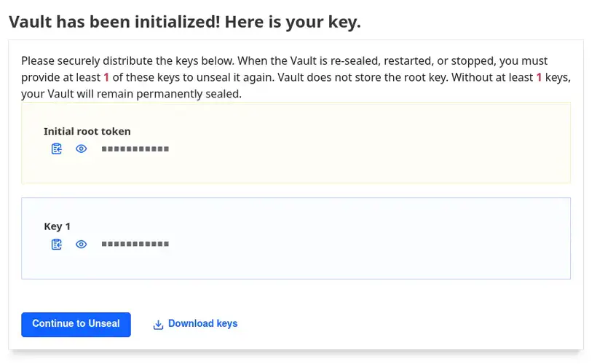Click the masked Key 1 dots
Image resolution: width=597 pixels, height=364 pixels.
pos(135,245)
